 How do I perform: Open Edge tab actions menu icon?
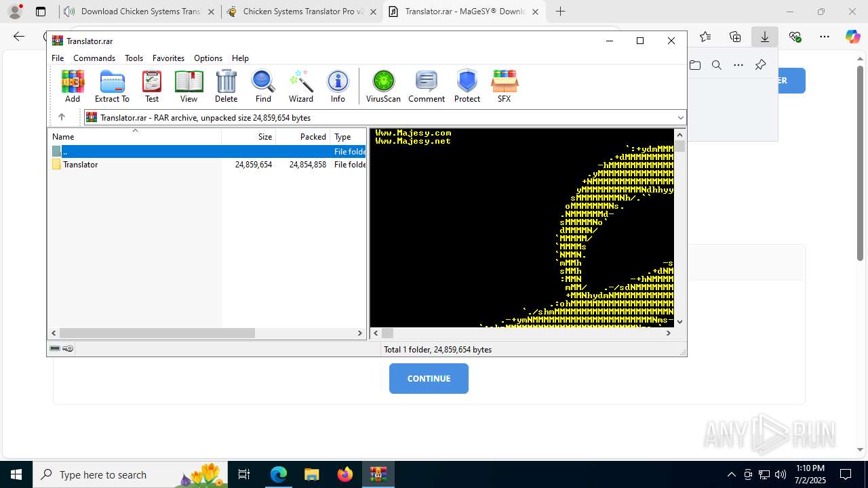(41, 12)
